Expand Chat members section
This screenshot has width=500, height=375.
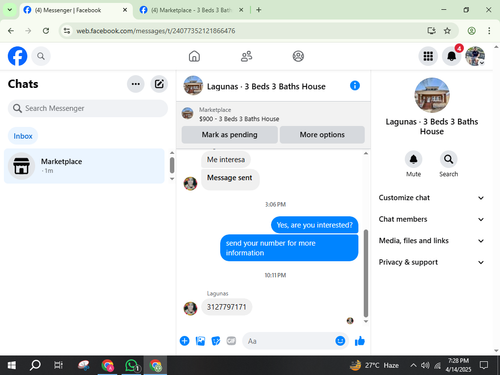(x=431, y=219)
